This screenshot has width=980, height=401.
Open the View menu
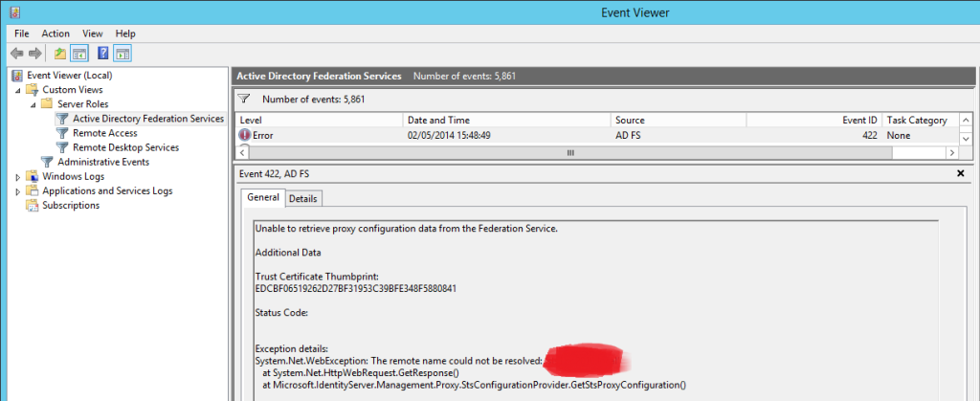click(93, 33)
